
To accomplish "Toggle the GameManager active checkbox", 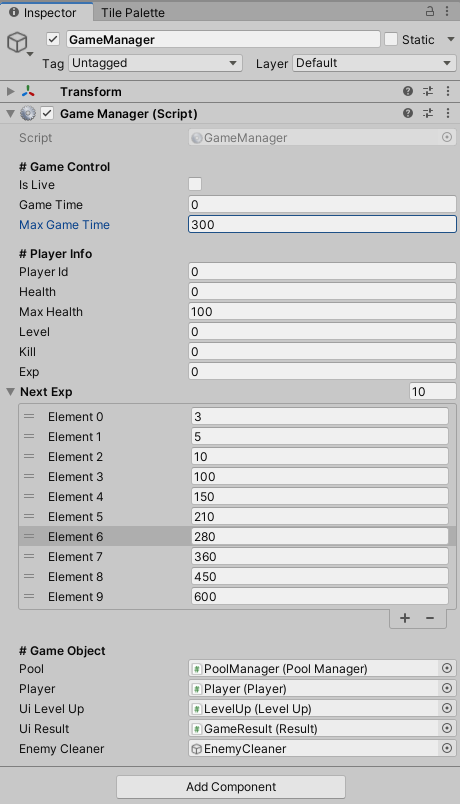I will pos(53,39).
